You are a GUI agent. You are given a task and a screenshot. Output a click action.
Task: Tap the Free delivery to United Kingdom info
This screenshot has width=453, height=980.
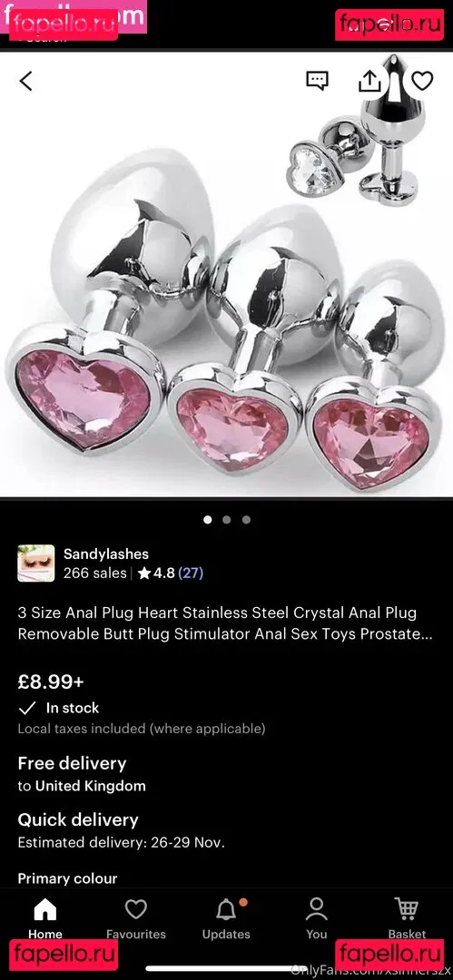(82, 774)
